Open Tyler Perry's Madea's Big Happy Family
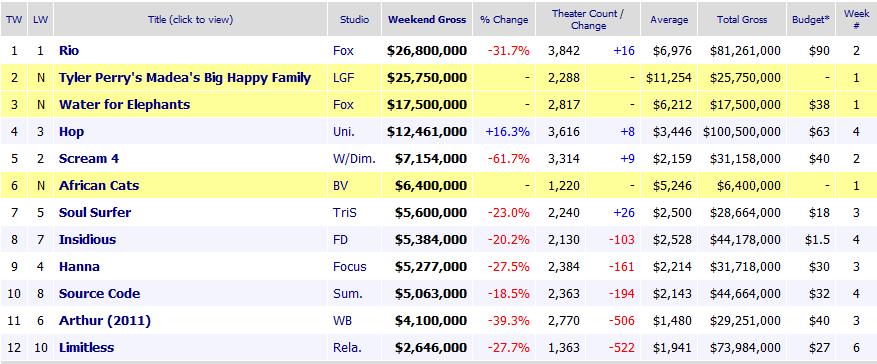Screen dimensions: 877x364 185,78
